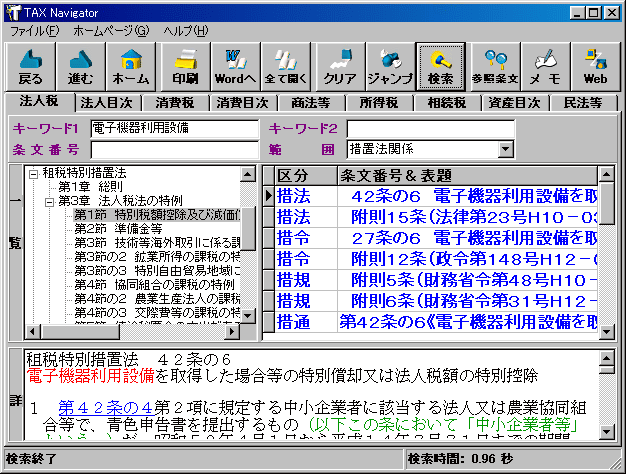626x474 pixels.
Task: Switch to the 法人目次 tab
Action: (107, 103)
